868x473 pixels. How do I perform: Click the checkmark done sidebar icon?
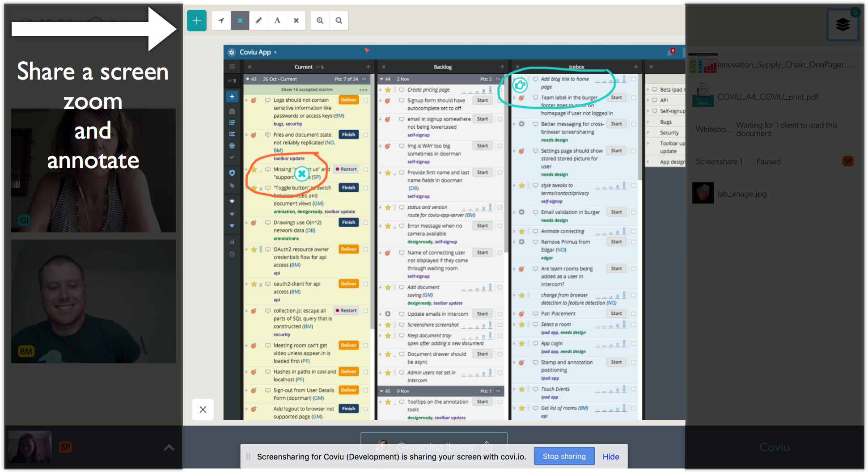[232, 157]
